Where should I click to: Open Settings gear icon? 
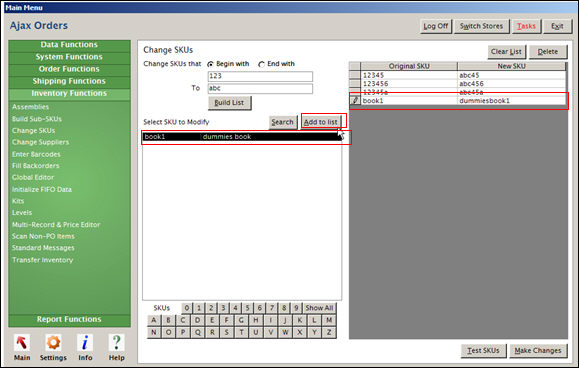(x=53, y=343)
